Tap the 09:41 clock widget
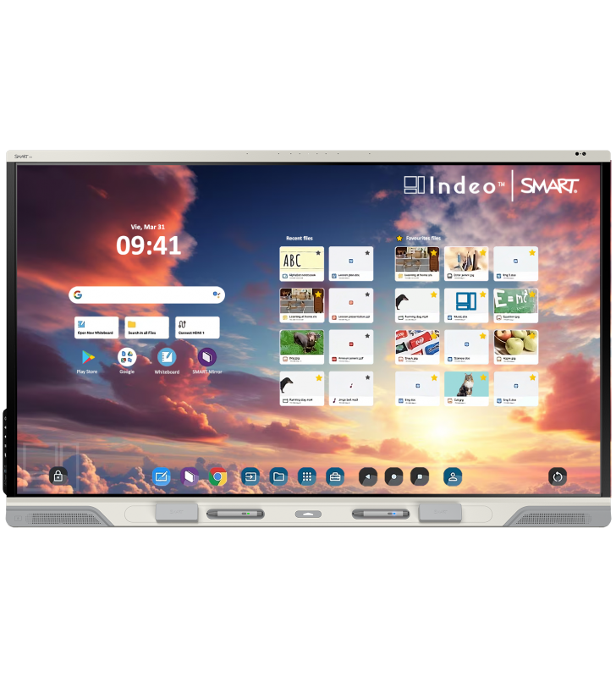The height and width of the screenshot is (677, 616). [148, 245]
